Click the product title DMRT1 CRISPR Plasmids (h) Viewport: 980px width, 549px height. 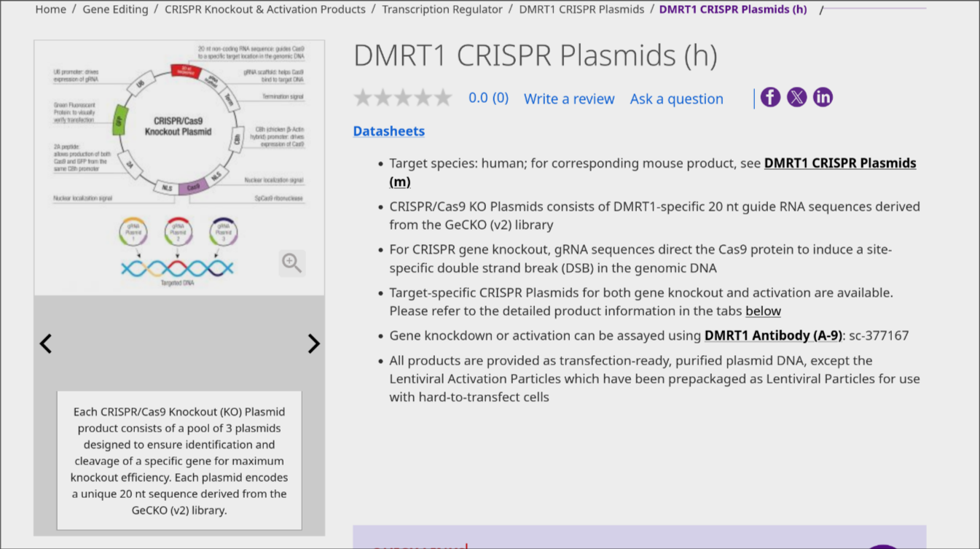(x=536, y=56)
